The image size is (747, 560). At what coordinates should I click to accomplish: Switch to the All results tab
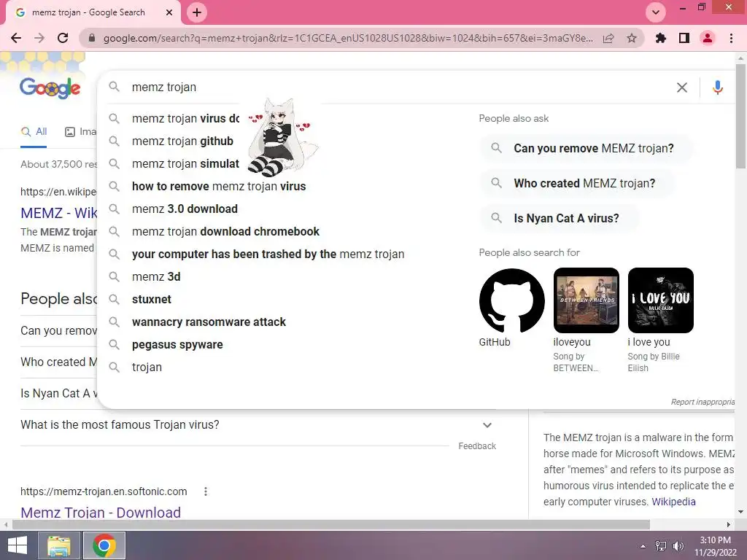34,132
